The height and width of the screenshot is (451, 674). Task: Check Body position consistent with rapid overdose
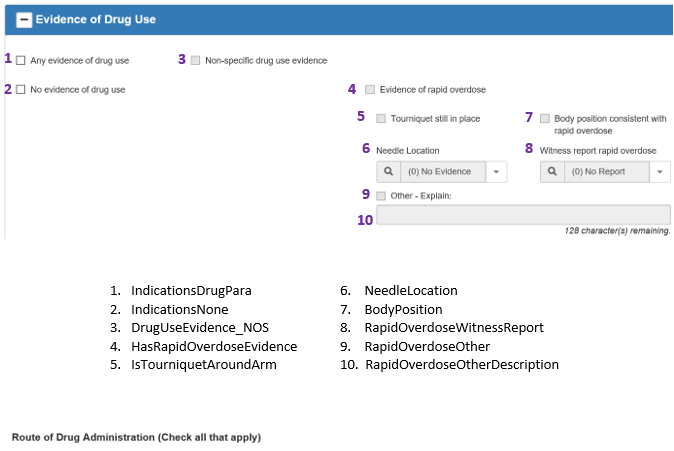(545, 118)
